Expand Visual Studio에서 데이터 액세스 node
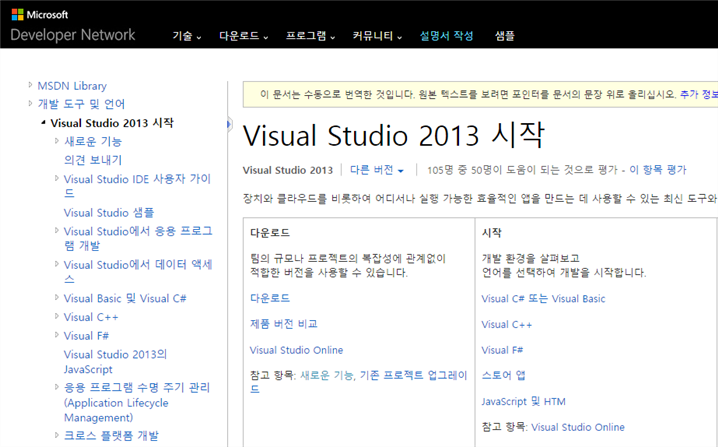This screenshot has width=718, height=447. (x=57, y=264)
